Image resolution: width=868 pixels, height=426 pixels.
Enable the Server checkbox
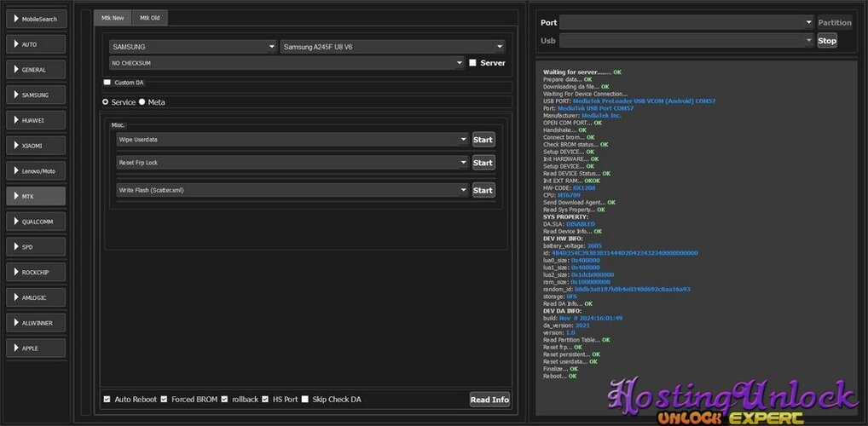pyautogui.click(x=472, y=63)
